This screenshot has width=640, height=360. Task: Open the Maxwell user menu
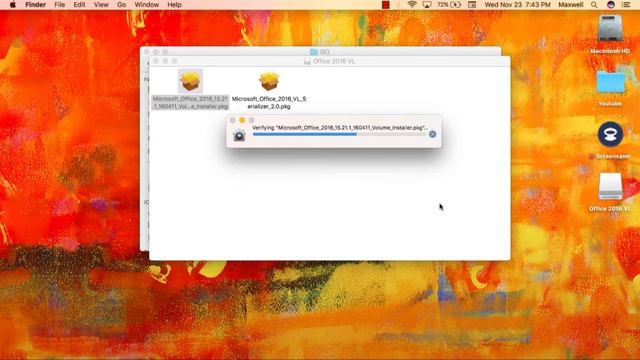click(571, 5)
